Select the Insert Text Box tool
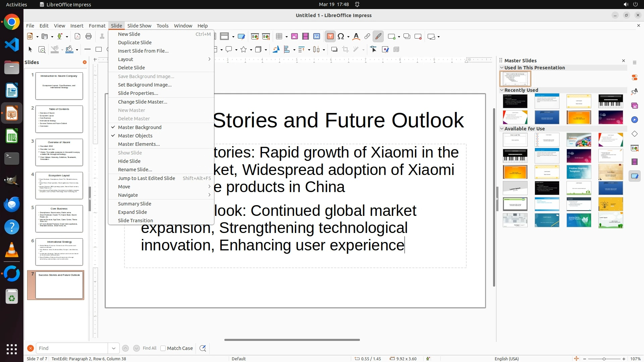This screenshot has width=644, height=362. 330,37
